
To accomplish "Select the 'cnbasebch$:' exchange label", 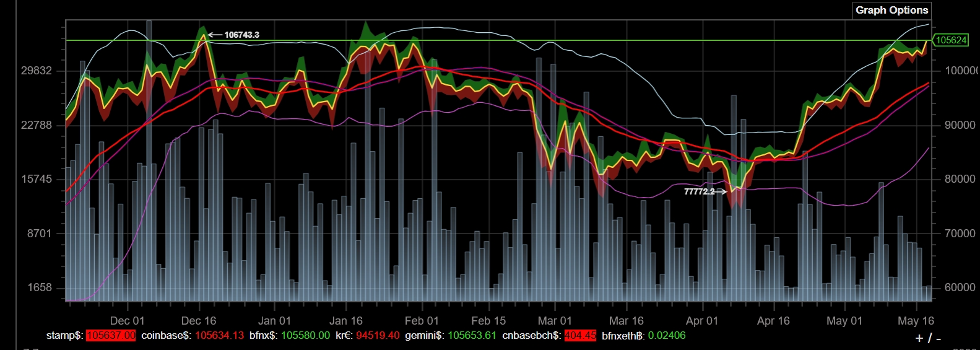I will tap(532, 336).
